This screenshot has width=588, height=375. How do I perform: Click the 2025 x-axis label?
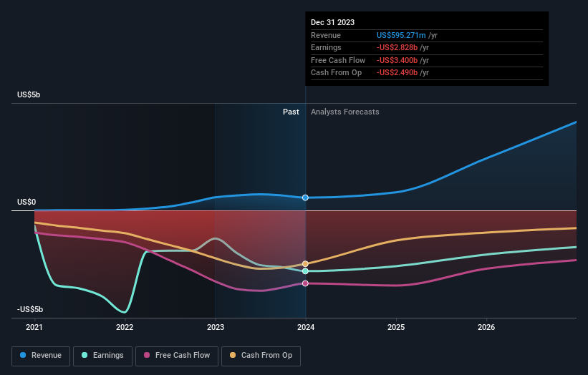396,327
